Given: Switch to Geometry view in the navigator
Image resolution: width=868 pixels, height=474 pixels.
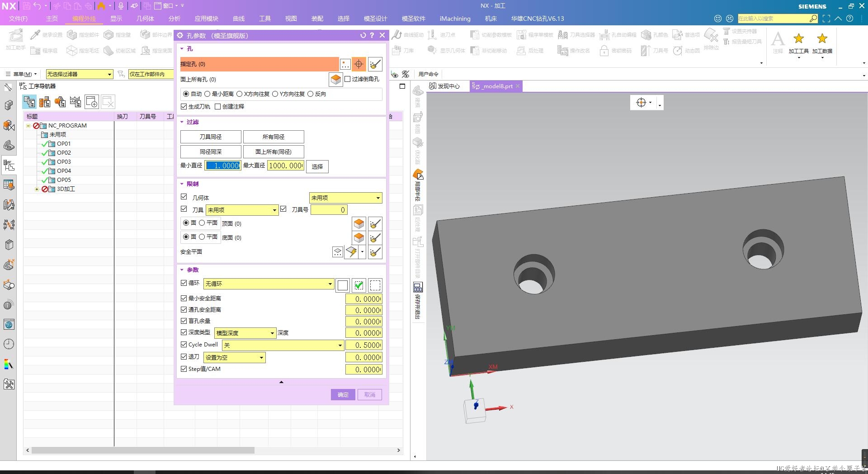Looking at the screenshot, I should (60, 102).
